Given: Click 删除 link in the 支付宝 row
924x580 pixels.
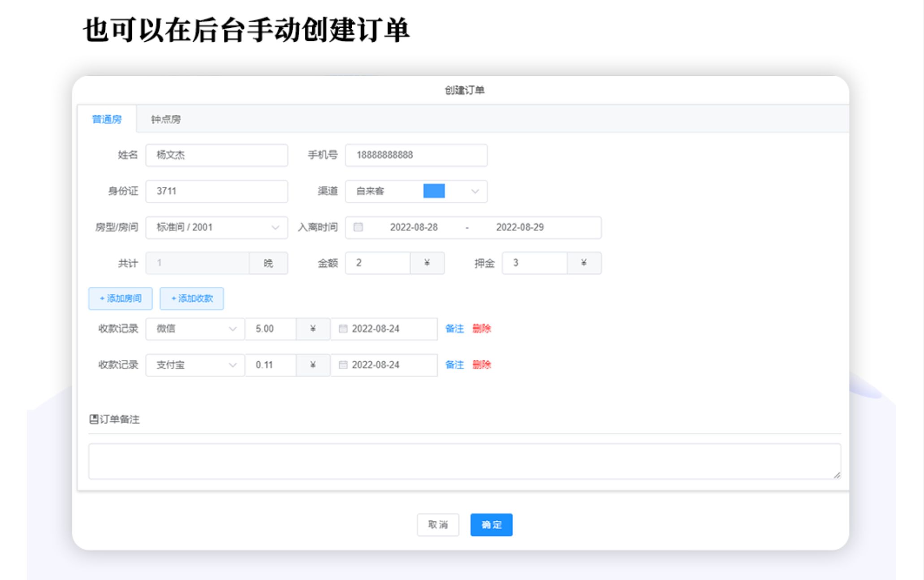Looking at the screenshot, I should click(x=482, y=365).
